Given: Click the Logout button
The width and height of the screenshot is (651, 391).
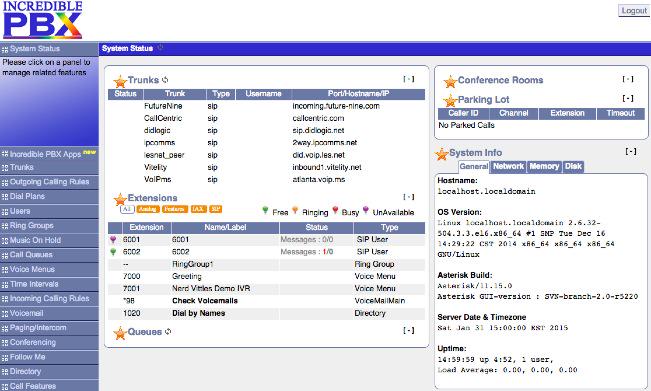Looking at the screenshot, I should (x=634, y=11).
